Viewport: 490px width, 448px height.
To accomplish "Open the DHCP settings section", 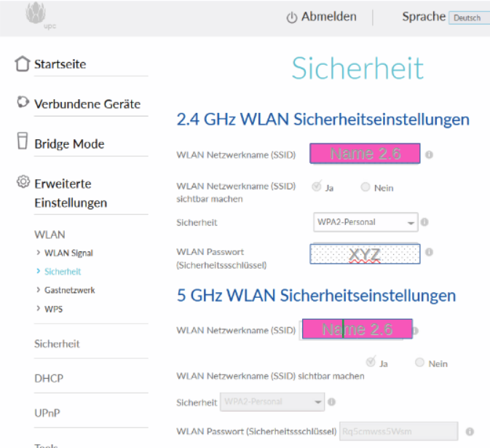I will click(48, 378).
